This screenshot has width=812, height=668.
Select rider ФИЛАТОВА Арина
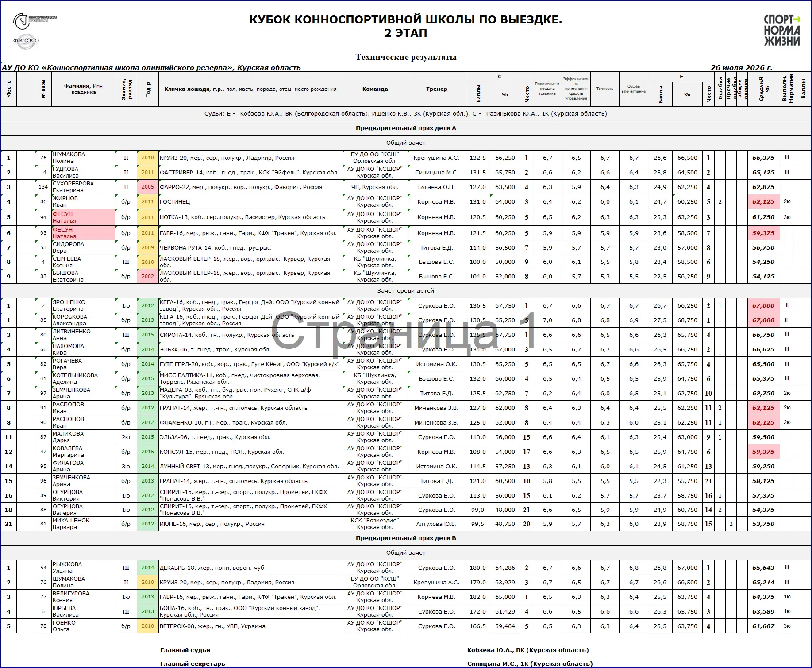point(83,466)
